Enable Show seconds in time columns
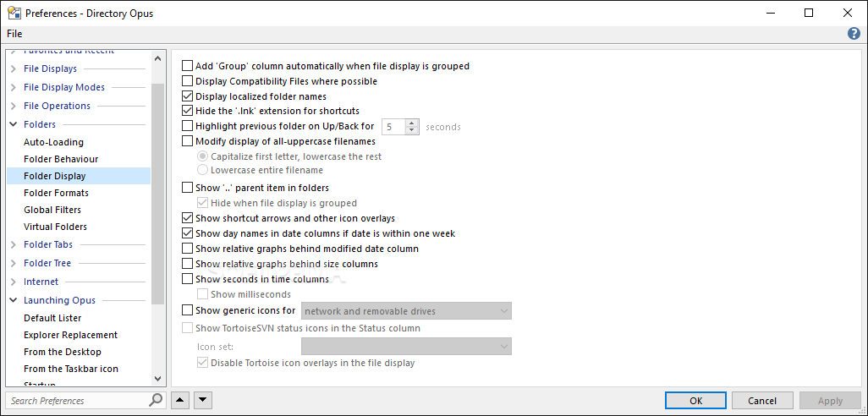This screenshot has width=868, height=416. tap(187, 279)
